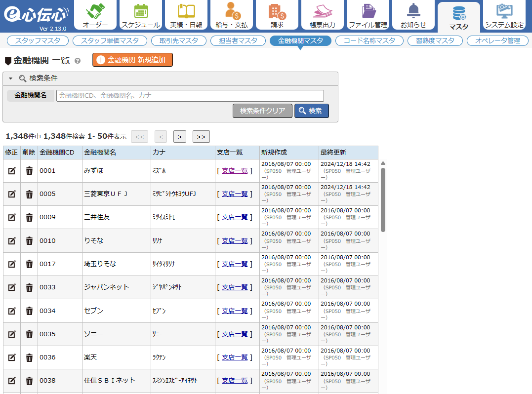The width and height of the screenshot is (532, 394).
Task: Go to next page with > button
Action: click(x=179, y=137)
